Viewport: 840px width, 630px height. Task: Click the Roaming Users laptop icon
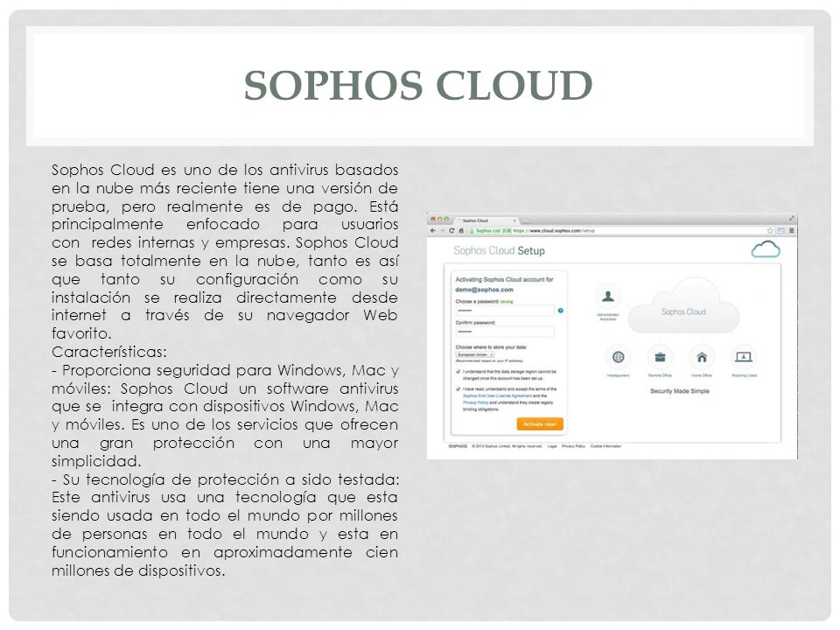[x=744, y=357]
